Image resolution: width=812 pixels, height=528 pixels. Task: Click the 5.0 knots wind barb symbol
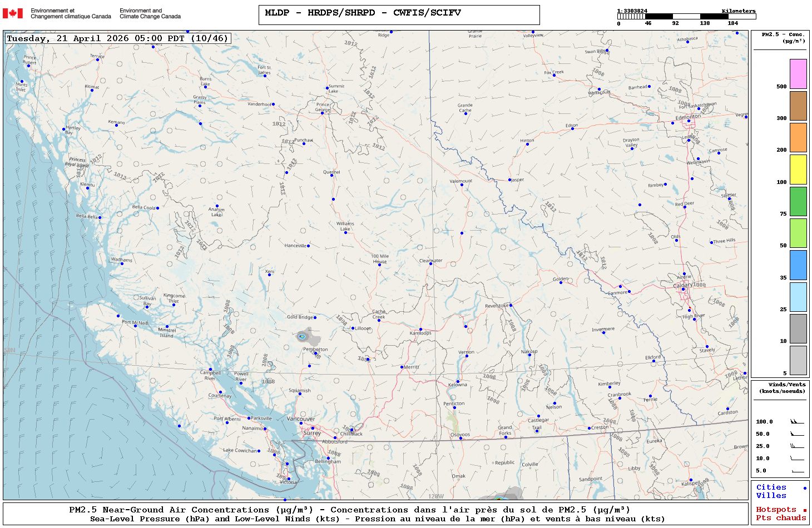tap(797, 471)
